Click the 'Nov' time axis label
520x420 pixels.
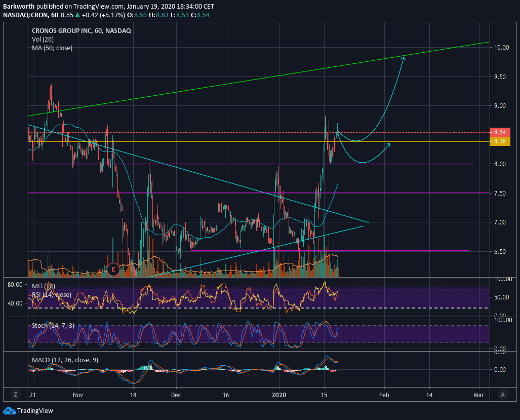(78, 395)
